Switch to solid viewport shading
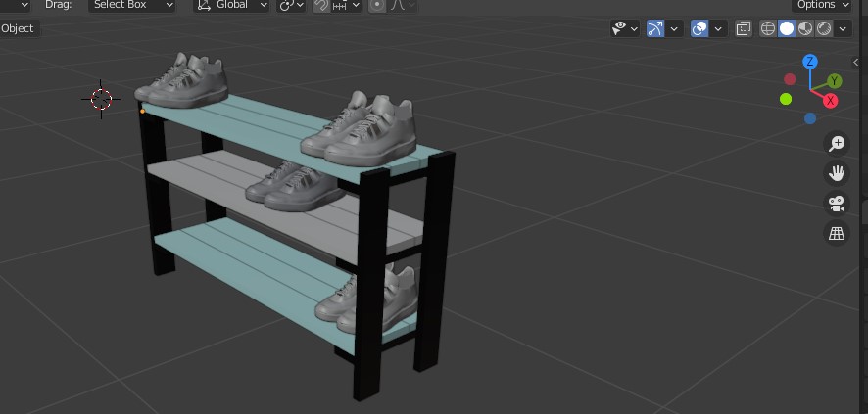868x414 pixels. click(x=787, y=28)
